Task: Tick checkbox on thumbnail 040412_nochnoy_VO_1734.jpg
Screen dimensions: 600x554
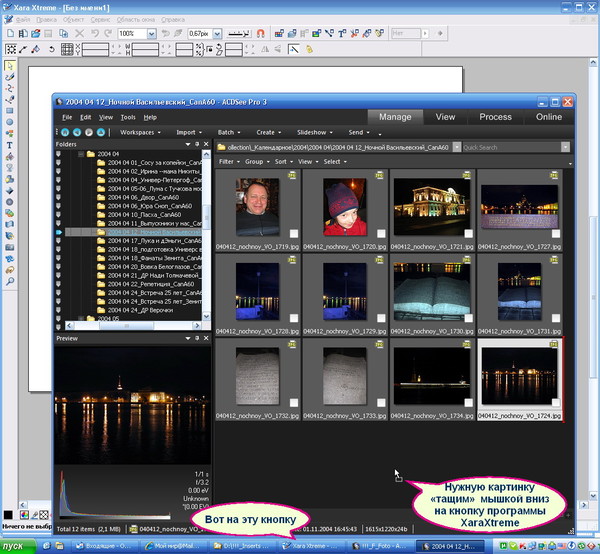Action: 468,402
